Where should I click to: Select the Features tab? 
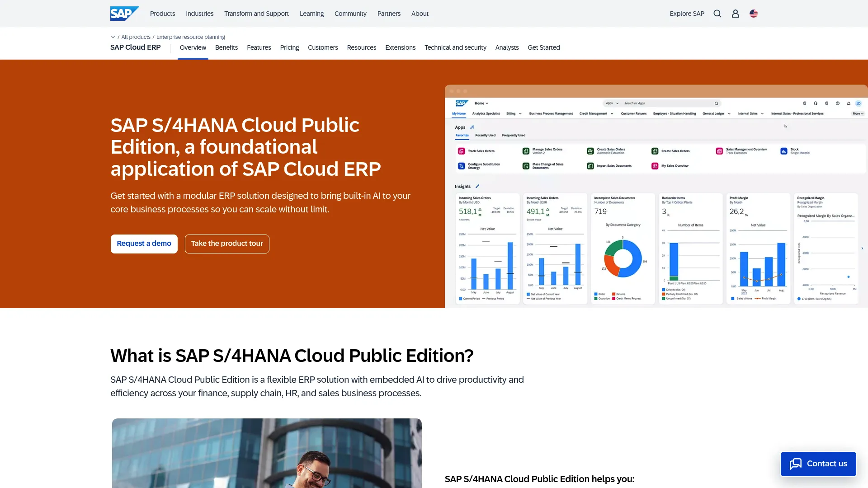pos(259,47)
